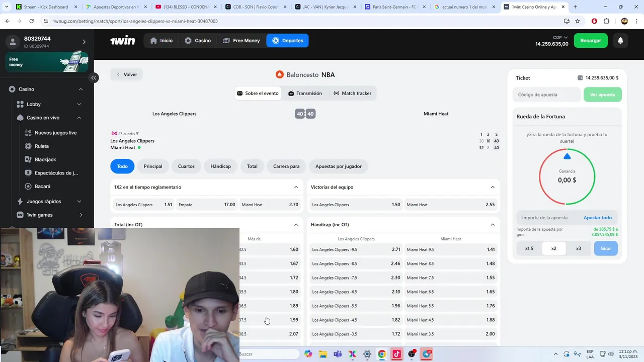Open Casino in top navigation
Viewport: 644px width, 362px height.
(198, 41)
